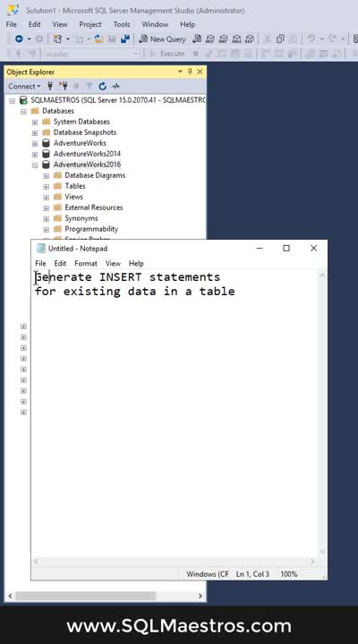Expand the Tables folder node
The height and width of the screenshot is (644, 358).
click(46, 186)
